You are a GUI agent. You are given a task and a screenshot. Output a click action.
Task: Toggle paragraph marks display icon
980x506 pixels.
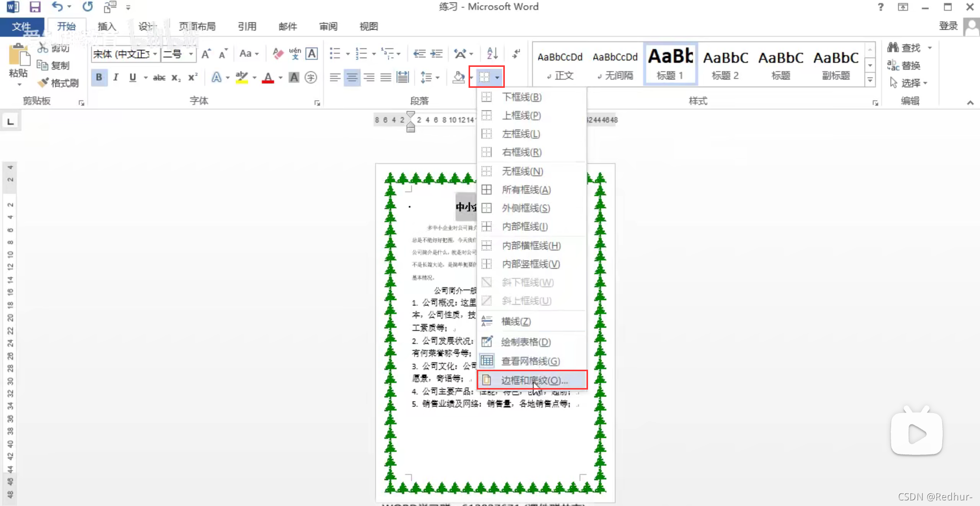[516, 54]
